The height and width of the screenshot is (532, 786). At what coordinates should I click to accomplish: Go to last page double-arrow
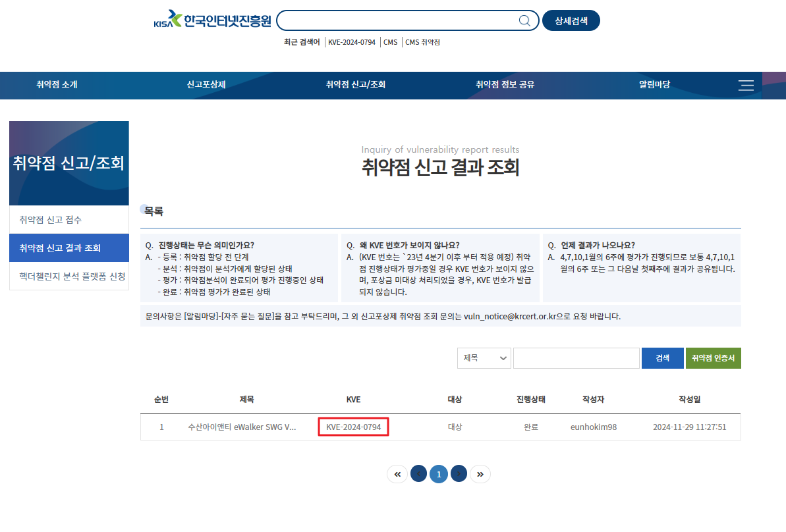click(x=480, y=474)
